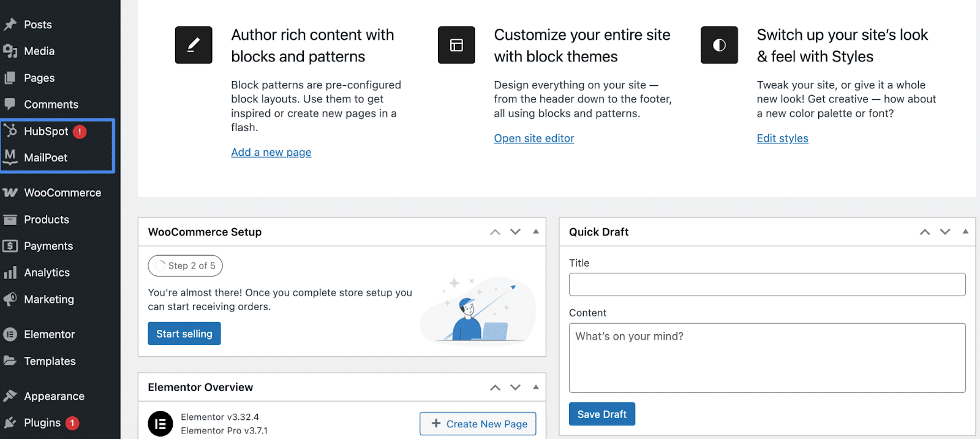Click the Elementor v3.32.4 version text
This screenshot has height=439, width=980.
pyautogui.click(x=220, y=417)
